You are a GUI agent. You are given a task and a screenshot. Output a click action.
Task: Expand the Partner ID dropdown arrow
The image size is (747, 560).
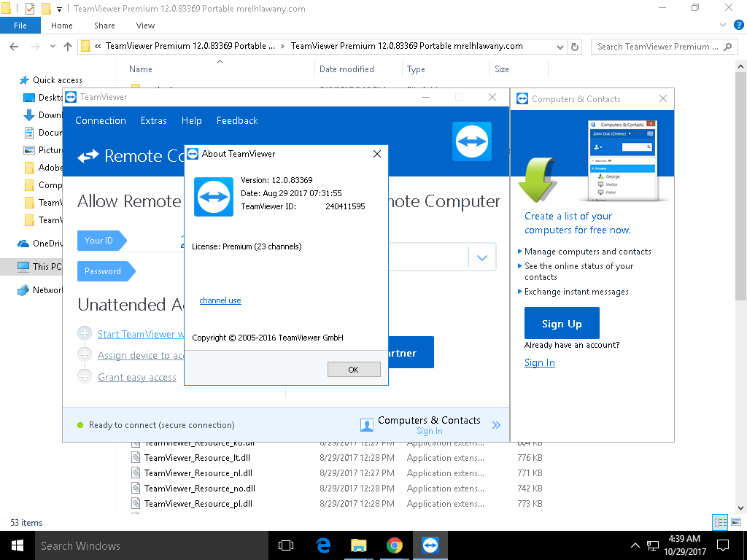(481, 257)
